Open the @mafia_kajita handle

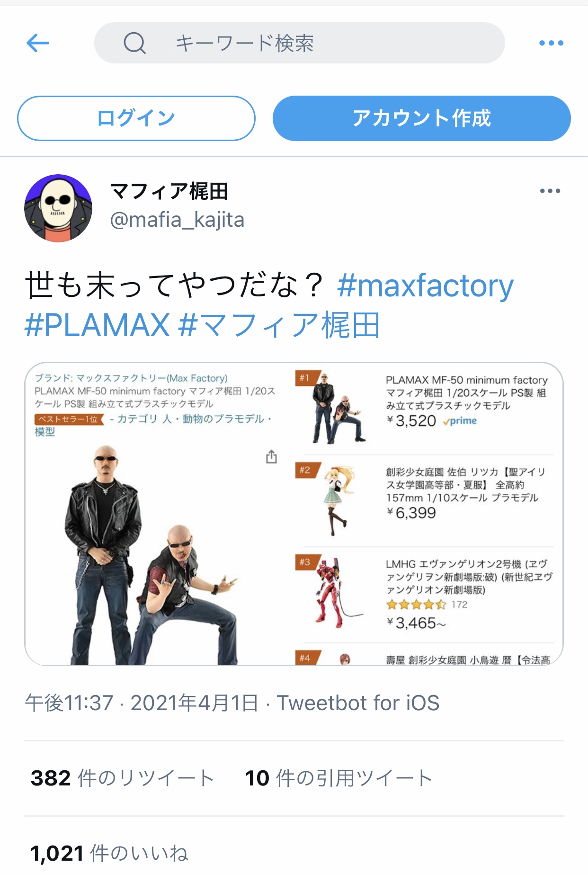[x=177, y=220]
